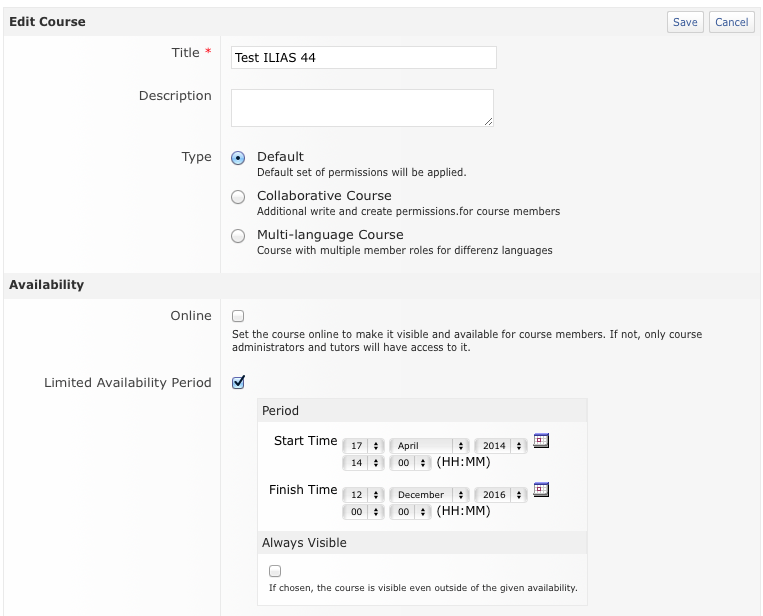Open the Start Time day dropdown
The image size is (763, 616).
363,446
